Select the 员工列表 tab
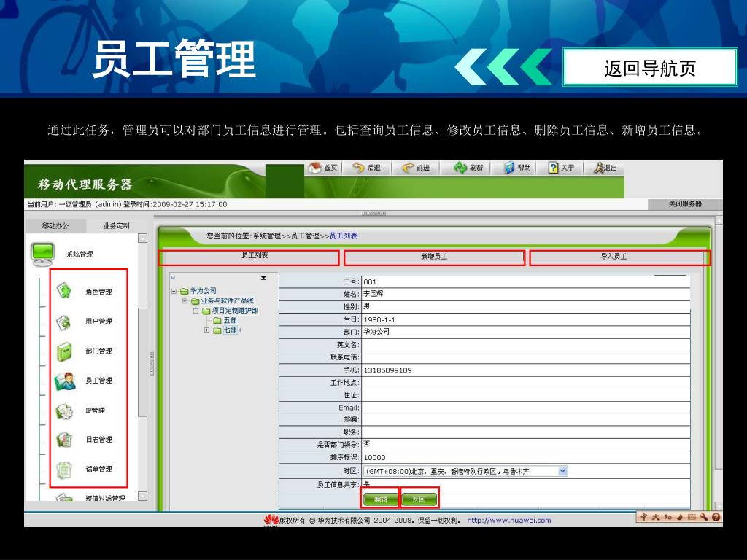This screenshot has width=747, height=560. click(249, 257)
